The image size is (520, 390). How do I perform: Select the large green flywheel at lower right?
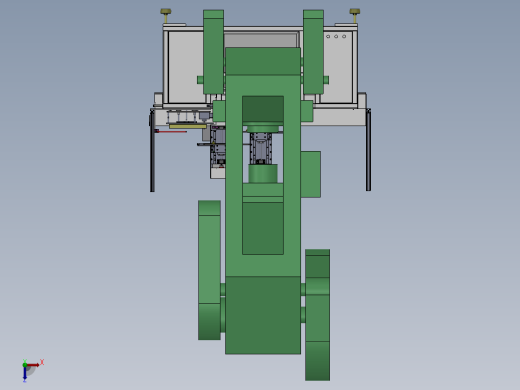[x=317, y=315]
